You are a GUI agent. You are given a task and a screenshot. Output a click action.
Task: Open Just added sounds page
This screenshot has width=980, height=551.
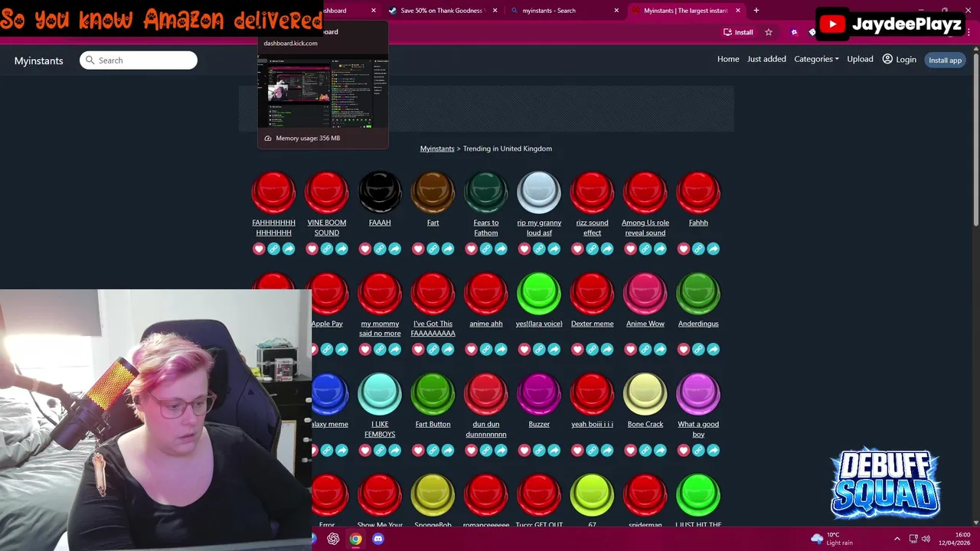click(766, 59)
